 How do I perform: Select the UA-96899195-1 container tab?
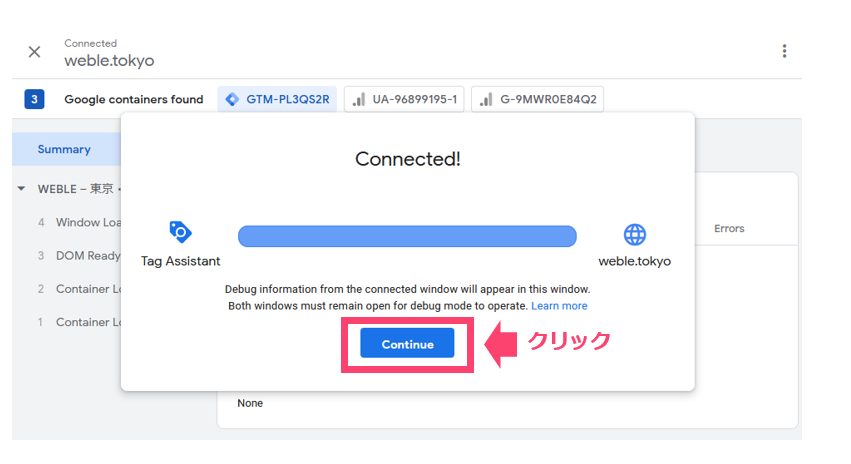click(x=404, y=99)
